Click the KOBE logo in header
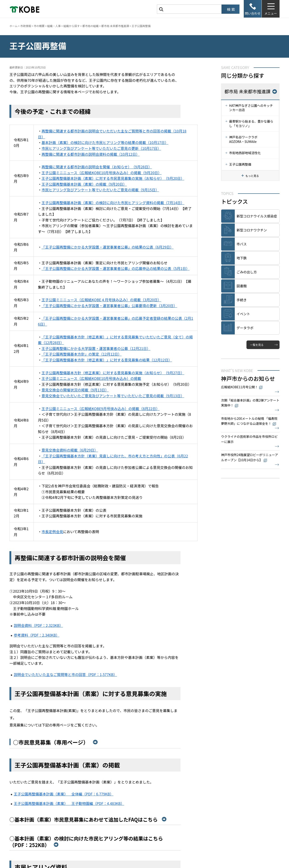The image size is (289, 868). pyautogui.click(x=25, y=10)
